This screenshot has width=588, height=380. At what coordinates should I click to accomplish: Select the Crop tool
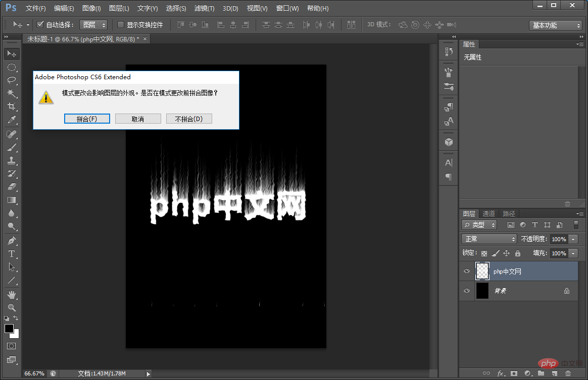coord(12,106)
